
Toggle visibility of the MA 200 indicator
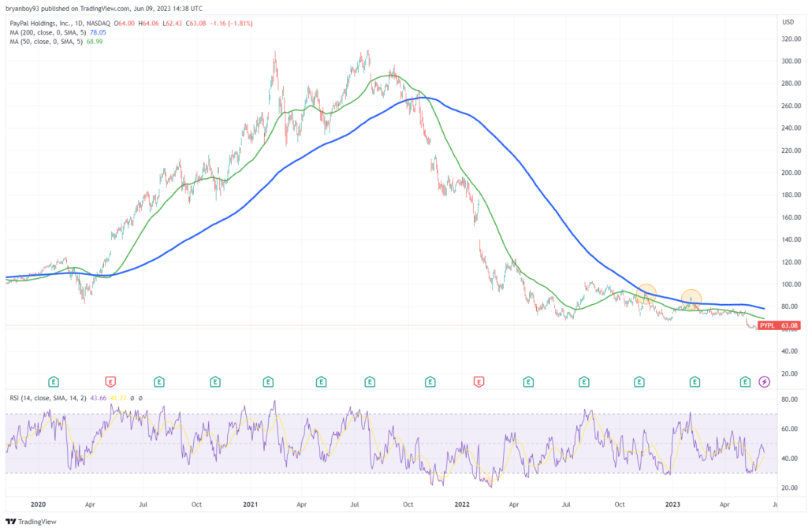(47, 34)
